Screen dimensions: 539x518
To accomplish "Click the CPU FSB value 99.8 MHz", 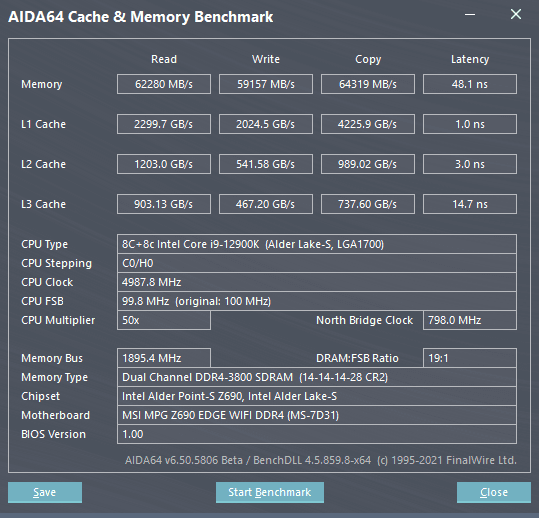I will pos(317,301).
